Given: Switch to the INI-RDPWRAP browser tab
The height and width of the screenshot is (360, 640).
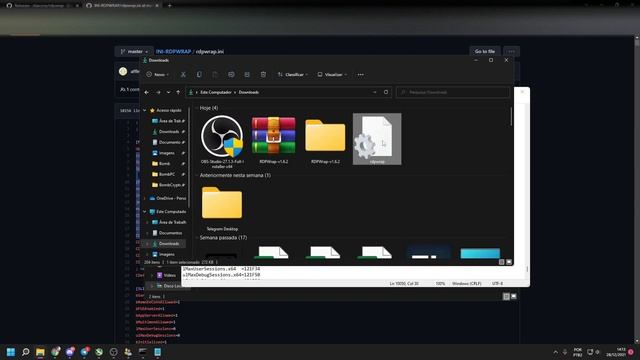Looking at the screenshot, I should (x=122, y=6).
